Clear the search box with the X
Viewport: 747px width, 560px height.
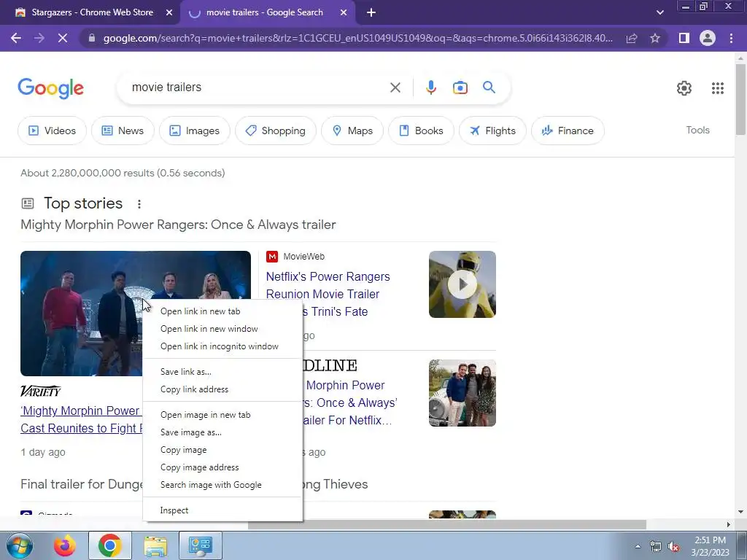click(x=395, y=87)
